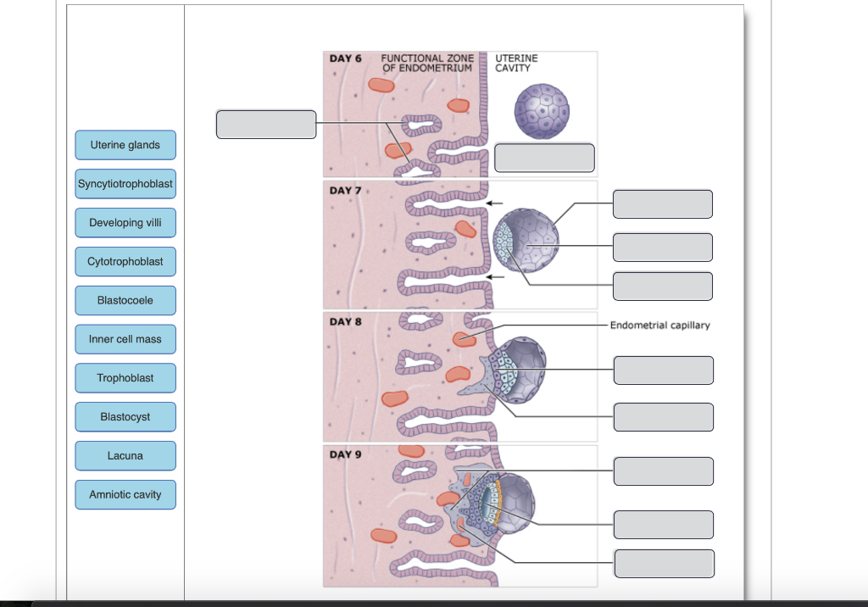
Task: Select the Amniotic cavity label chip
Action: click(125, 494)
